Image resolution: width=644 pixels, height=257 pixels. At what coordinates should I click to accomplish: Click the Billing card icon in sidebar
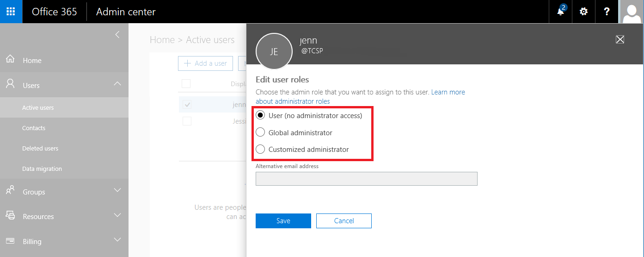point(10,241)
